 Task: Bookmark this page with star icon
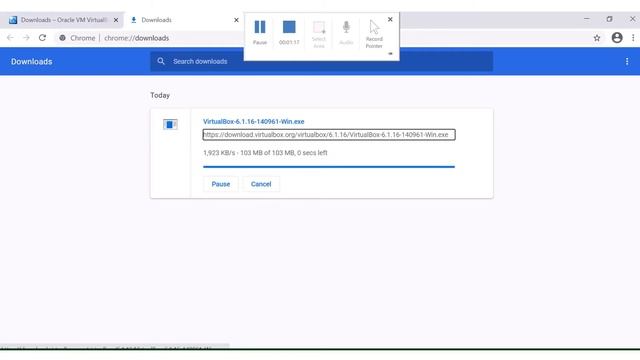[597, 38]
